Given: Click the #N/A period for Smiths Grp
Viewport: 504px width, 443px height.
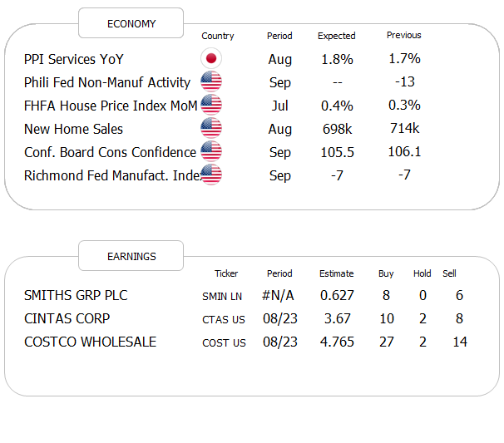Looking at the screenshot, I should [278, 295].
